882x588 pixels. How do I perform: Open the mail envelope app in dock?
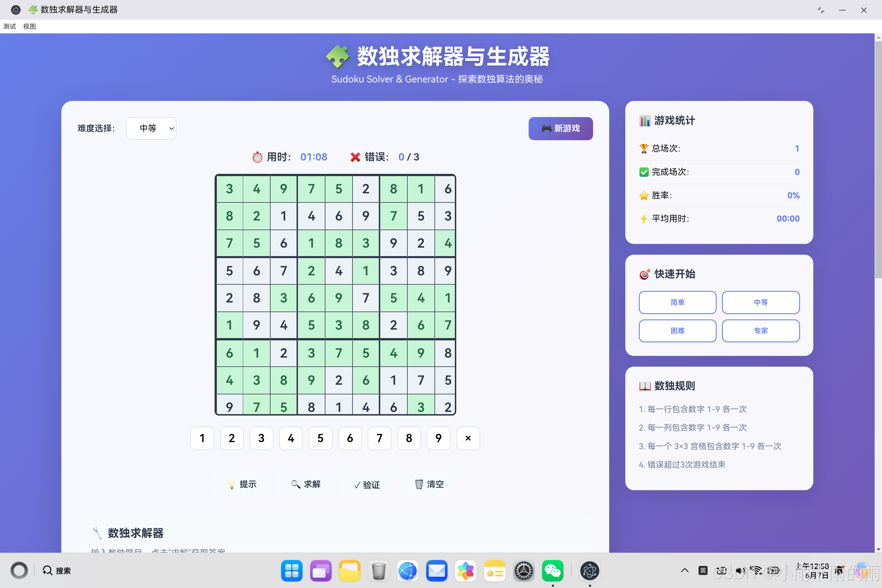(437, 571)
